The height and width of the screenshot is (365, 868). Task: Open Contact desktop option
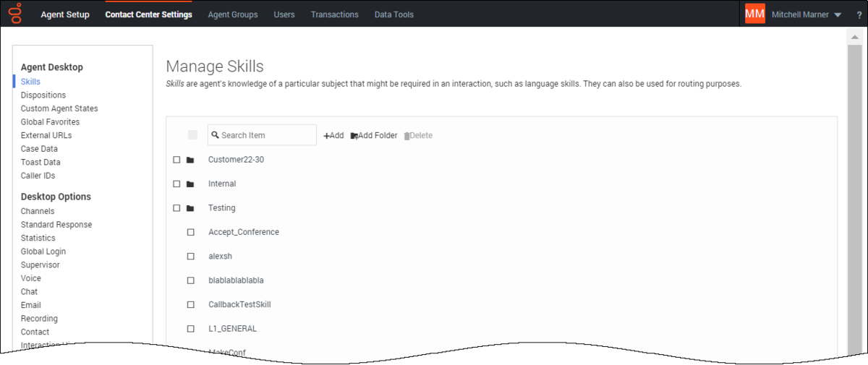pos(35,332)
